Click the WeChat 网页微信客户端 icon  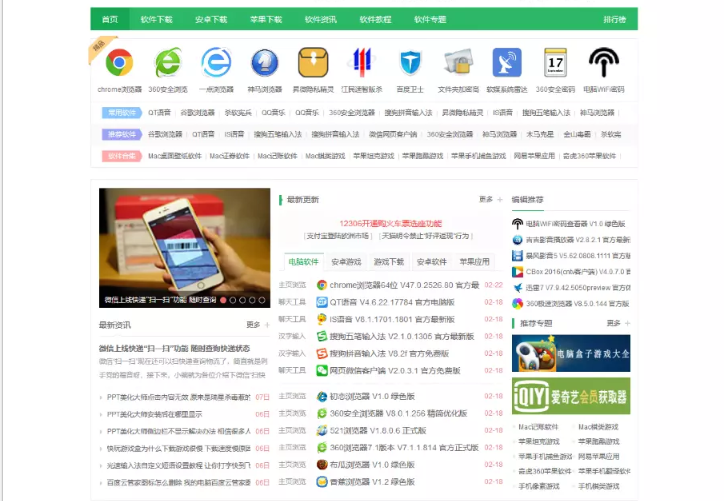click(x=322, y=371)
